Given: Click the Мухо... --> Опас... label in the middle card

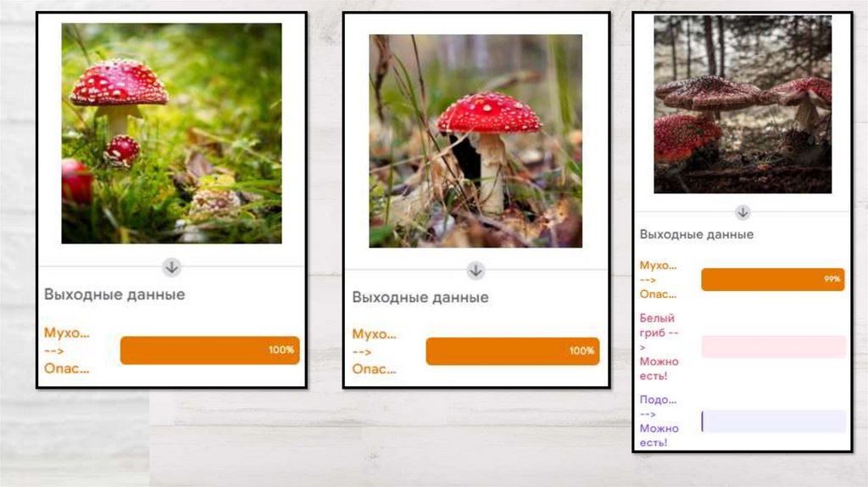Looking at the screenshot, I should 374,352.
